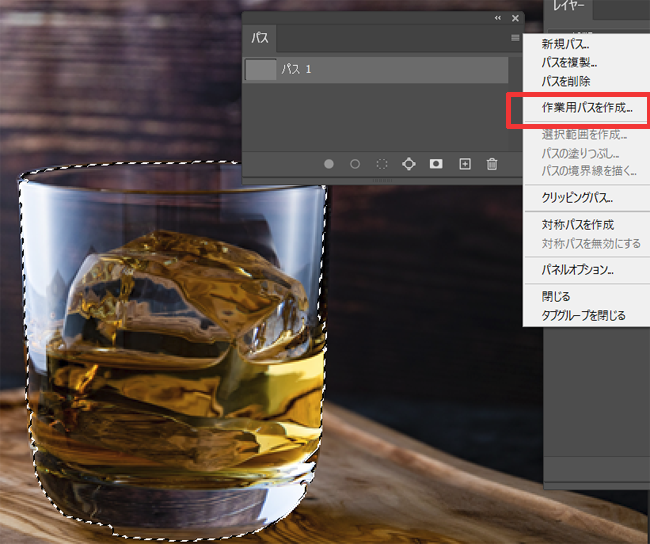Collapse the panel with double-arrow icon

point(498,18)
